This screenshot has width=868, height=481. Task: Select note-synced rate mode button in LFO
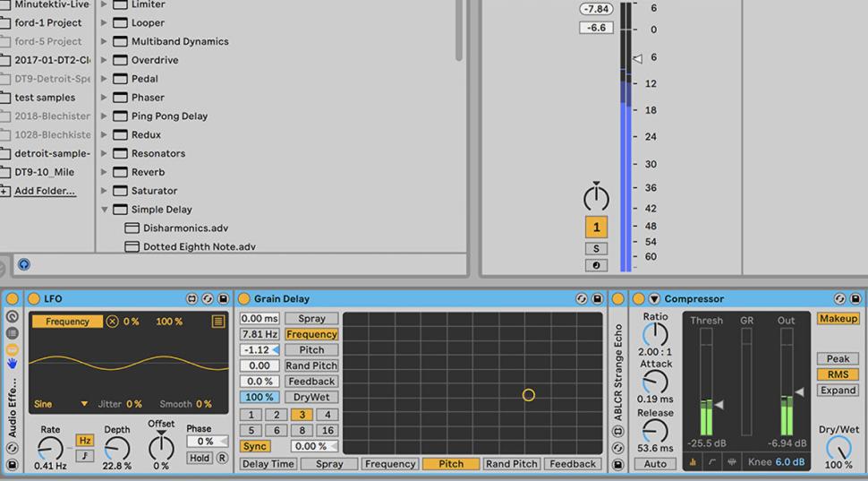pyautogui.click(x=84, y=456)
